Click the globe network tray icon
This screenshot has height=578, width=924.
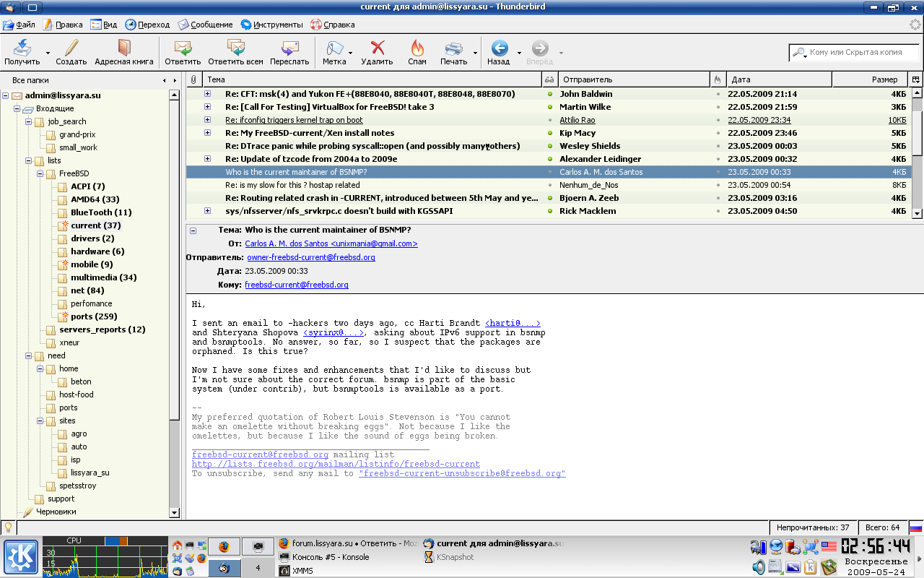click(776, 547)
